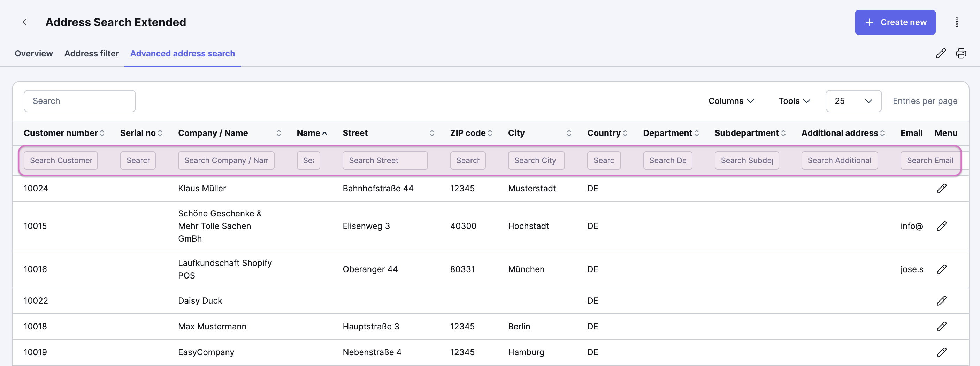Click the print icon

pyautogui.click(x=960, y=53)
